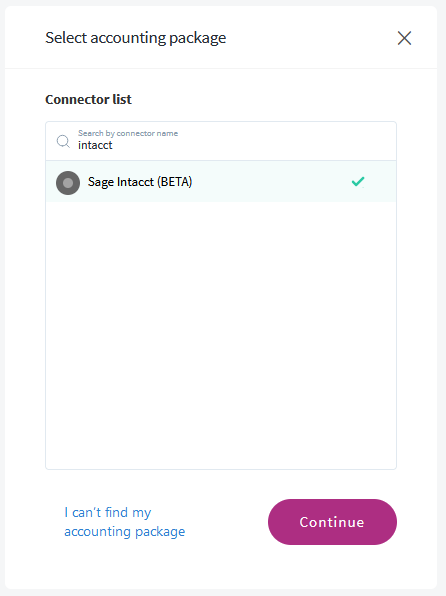Proceed with the purple Continue button
The height and width of the screenshot is (596, 446).
click(x=332, y=522)
